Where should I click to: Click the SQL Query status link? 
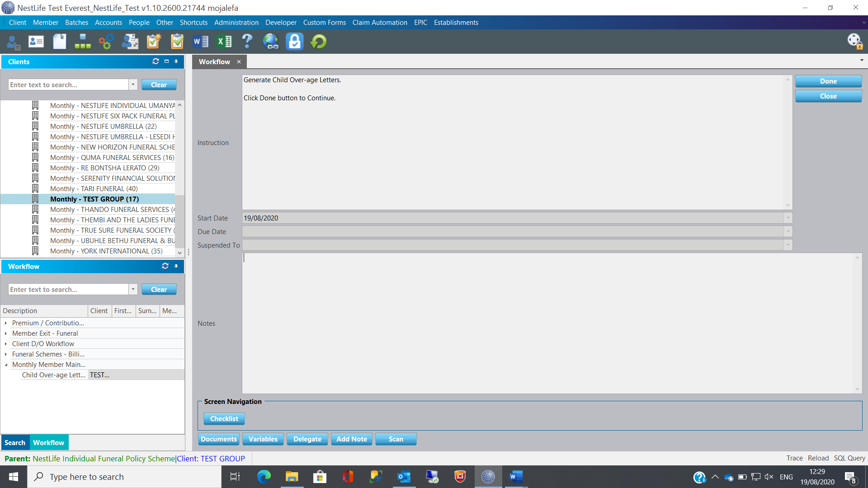[x=849, y=458]
